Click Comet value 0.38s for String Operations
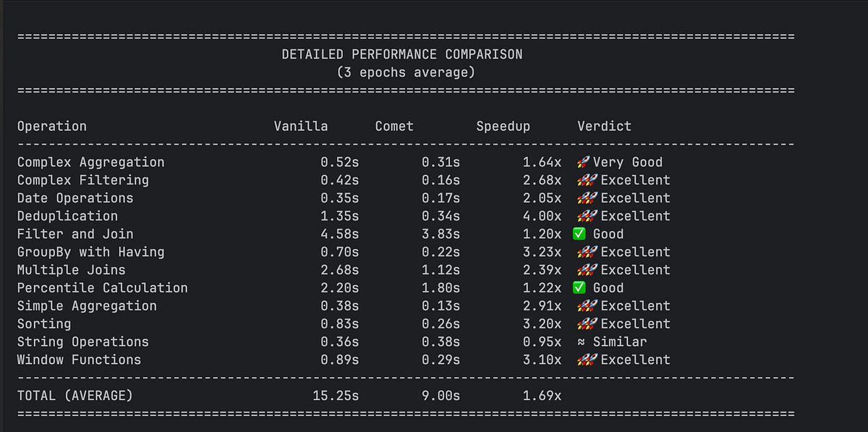Viewport: 868px width, 432px height. 441,342
